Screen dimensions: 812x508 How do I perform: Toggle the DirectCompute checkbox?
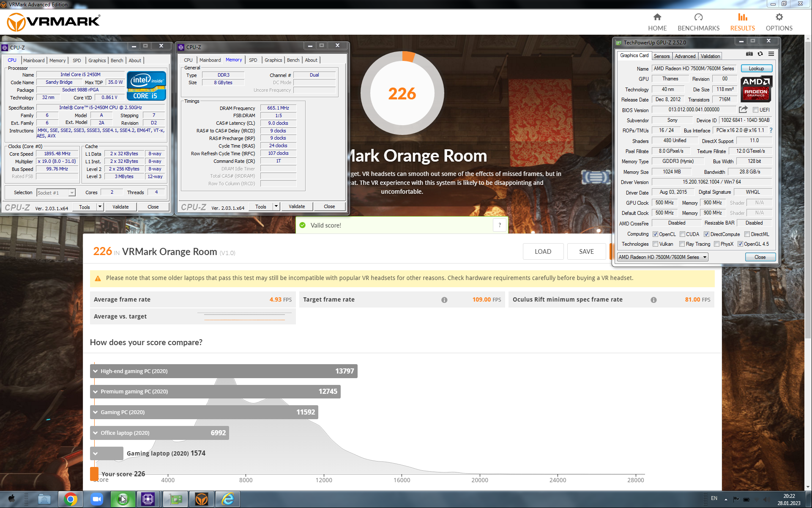706,234
